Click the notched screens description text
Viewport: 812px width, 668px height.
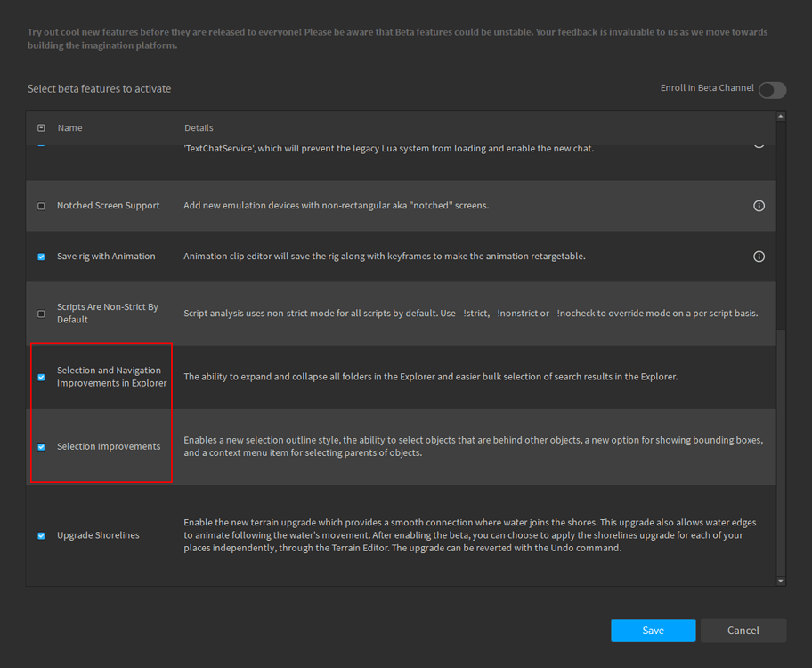coord(336,205)
